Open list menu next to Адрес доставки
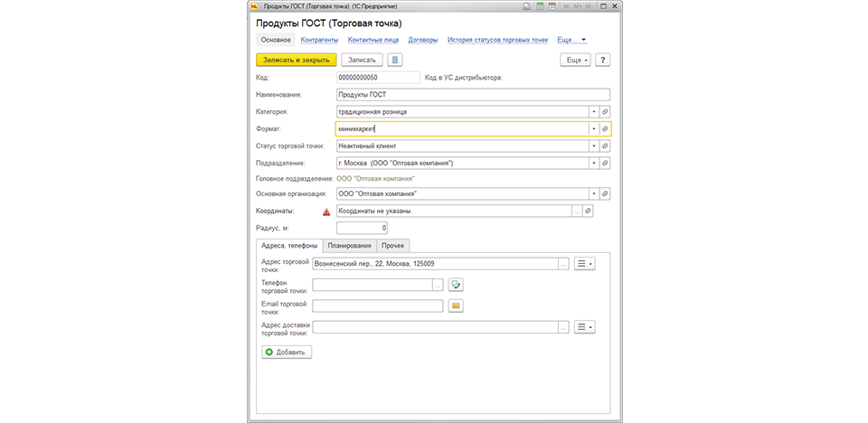Screen dimensions: 868x423 coord(585,327)
